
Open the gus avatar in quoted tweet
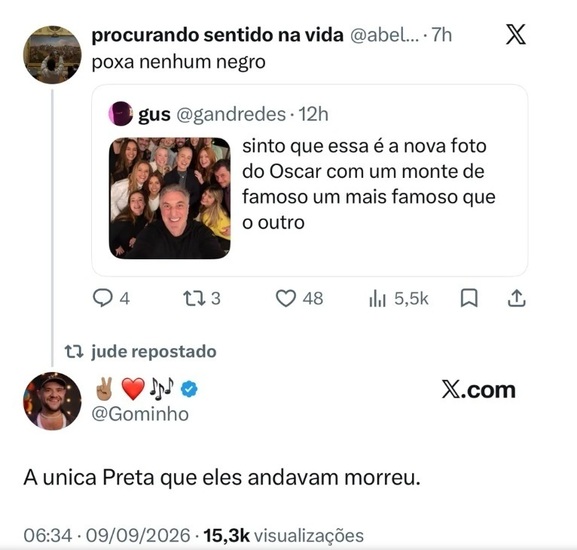pos(120,114)
